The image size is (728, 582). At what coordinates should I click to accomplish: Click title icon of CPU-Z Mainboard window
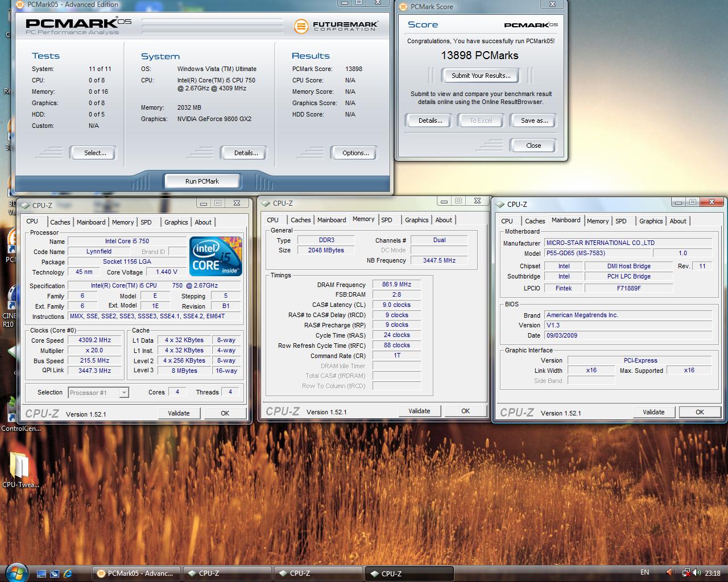tap(500, 204)
